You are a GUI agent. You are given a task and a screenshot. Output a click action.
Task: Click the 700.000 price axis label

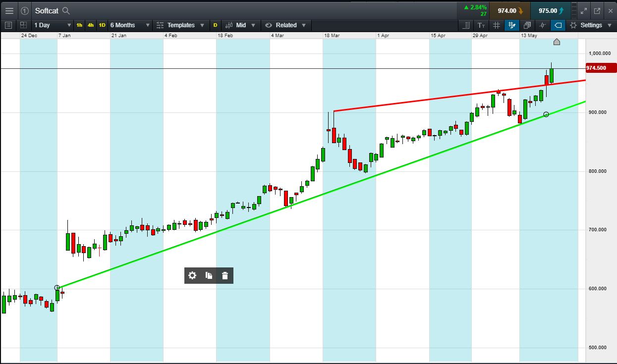(598, 230)
